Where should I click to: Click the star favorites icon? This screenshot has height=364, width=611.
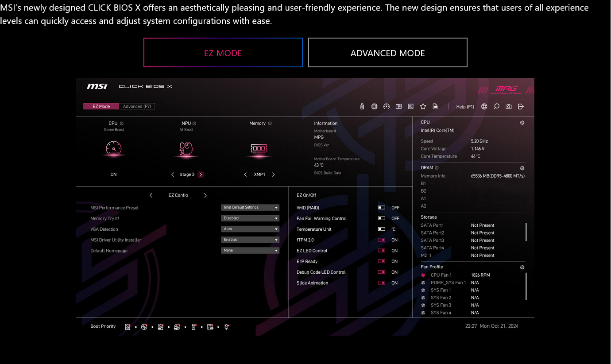tap(423, 106)
